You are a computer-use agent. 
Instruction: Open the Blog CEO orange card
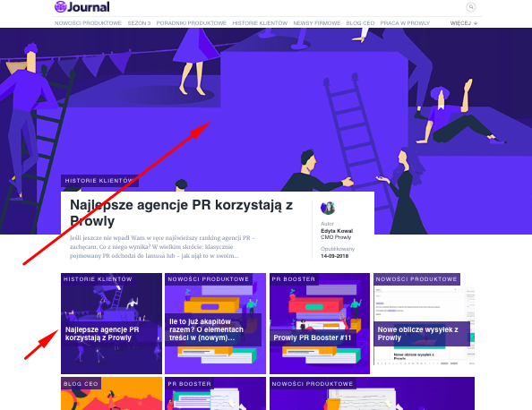coord(111,393)
